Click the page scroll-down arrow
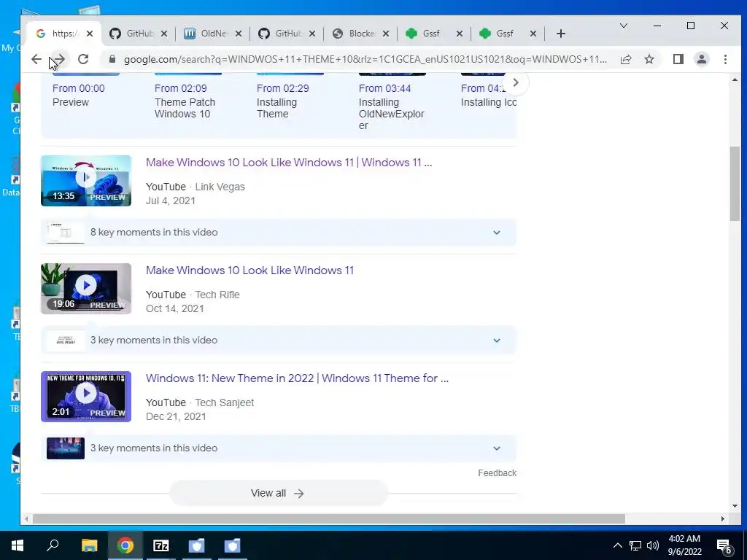The image size is (747, 560). tap(734, 506)
